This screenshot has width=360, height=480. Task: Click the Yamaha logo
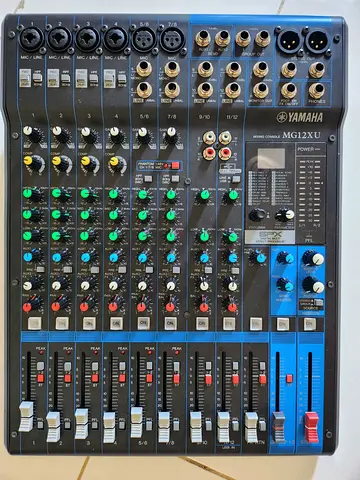tap(299, 117)
